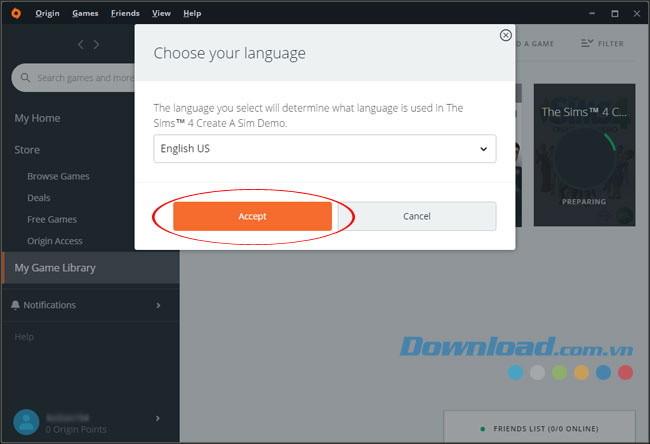Accept the selected language
Image resolution: width=650 pixels, height=444 pixels.
pos(252,216)
